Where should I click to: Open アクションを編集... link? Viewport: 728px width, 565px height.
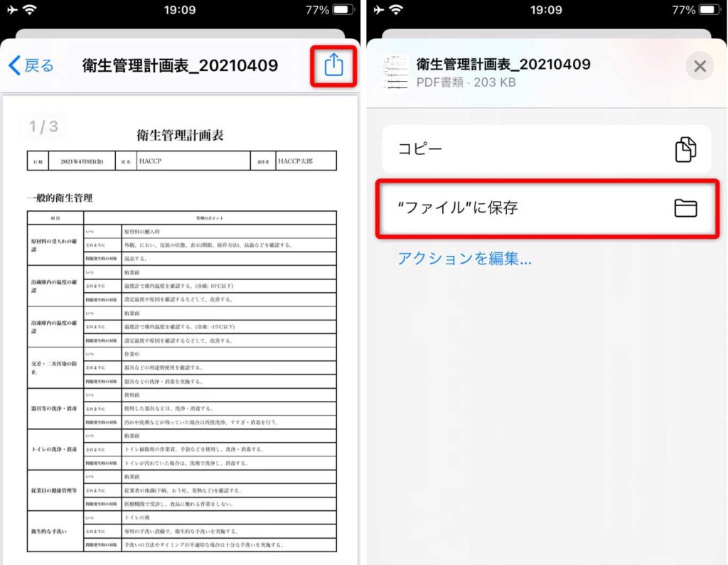[464, 258]
